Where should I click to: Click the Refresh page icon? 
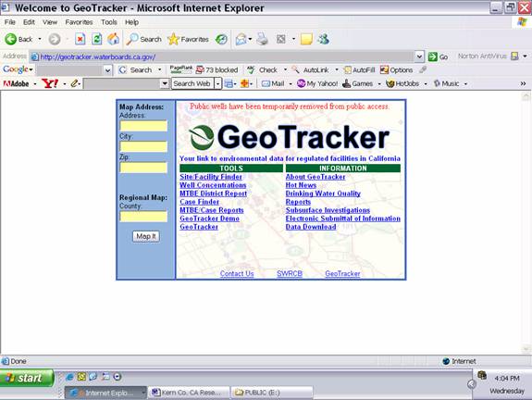[x=97, y=40]
